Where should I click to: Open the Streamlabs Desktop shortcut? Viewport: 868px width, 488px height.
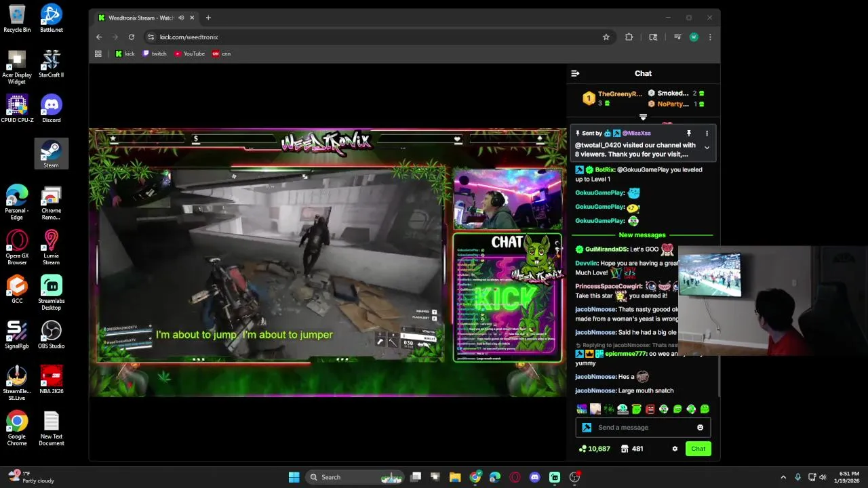tap(51, 293)
